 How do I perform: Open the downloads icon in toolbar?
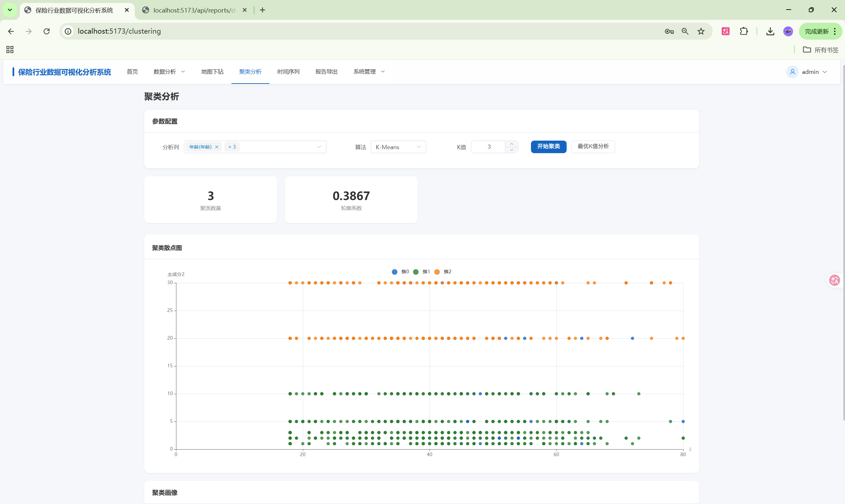770,31
